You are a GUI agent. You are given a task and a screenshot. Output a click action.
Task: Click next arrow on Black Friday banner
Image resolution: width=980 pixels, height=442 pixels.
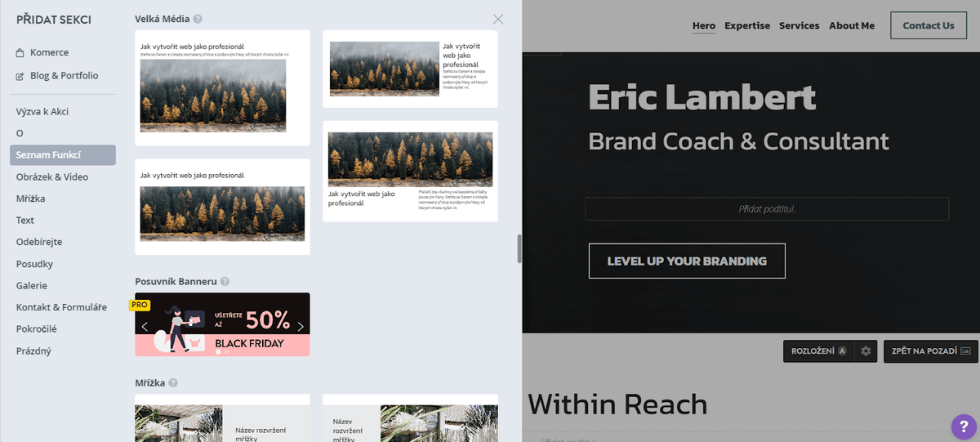click(300, 327)
